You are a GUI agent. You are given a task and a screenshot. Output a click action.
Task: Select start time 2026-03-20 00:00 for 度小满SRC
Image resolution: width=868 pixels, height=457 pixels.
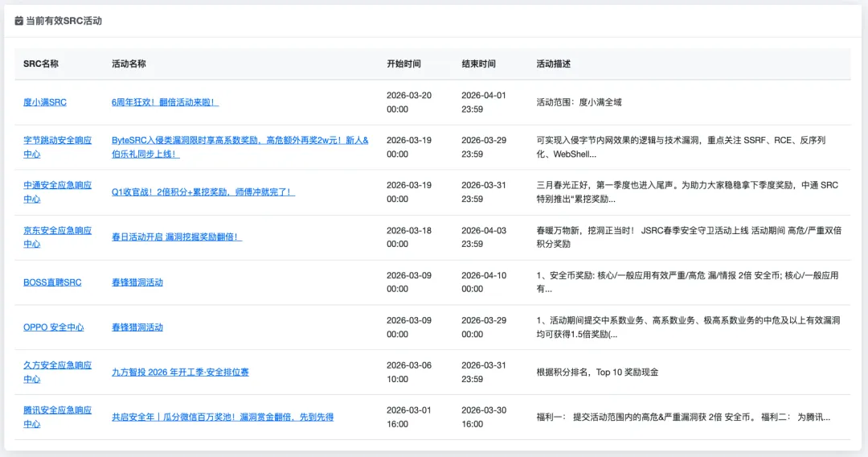point(409,102)
